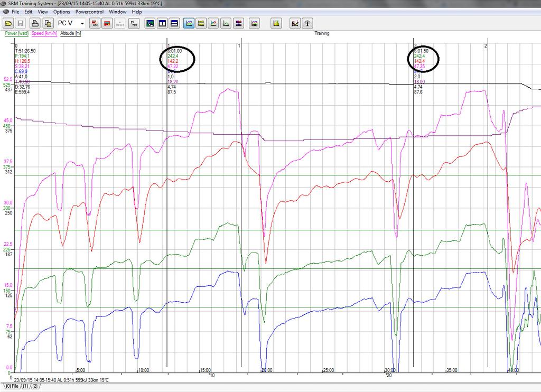Click the 5:00 time axis label
Image resolution: width=541 pixels, height=392 pixels.
[x=80, y=370]
